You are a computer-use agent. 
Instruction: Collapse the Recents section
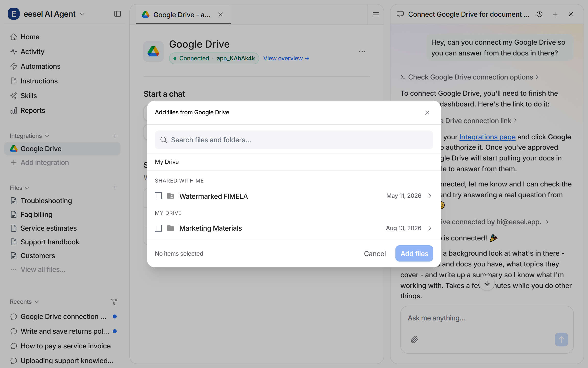tap(24, 302)
